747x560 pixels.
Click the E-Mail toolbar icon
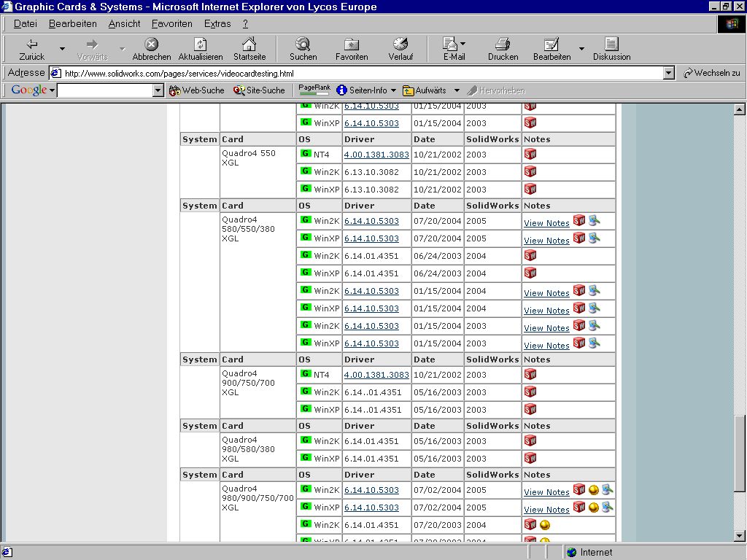pos(449,44)
